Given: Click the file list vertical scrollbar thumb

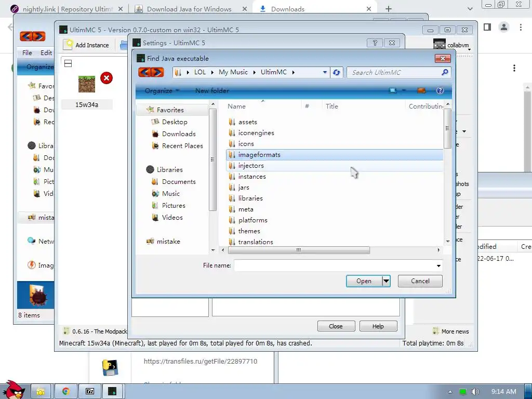Looking at the screenshot, I should [x=447, y=128].
